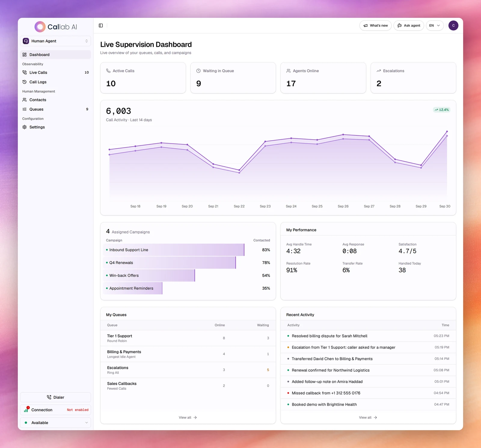481x448 pixels.
Task: Toggle the sidebar panel icon
Action: (x=101, y=26)
